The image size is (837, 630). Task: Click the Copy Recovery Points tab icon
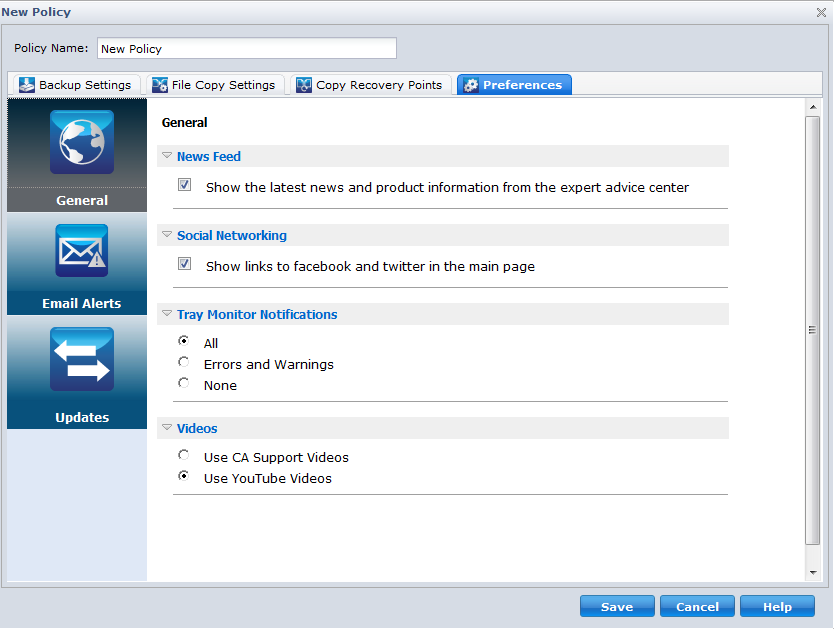click(304, 85)
